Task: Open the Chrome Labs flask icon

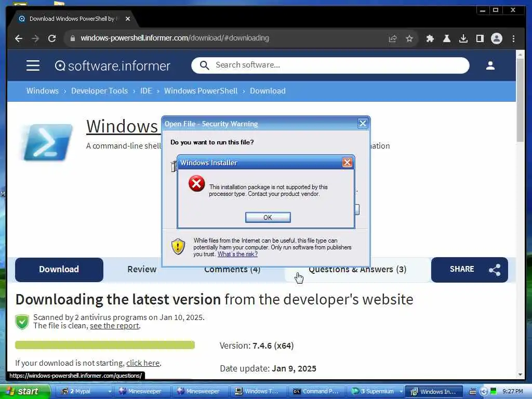Action: [x=446, y=38]
